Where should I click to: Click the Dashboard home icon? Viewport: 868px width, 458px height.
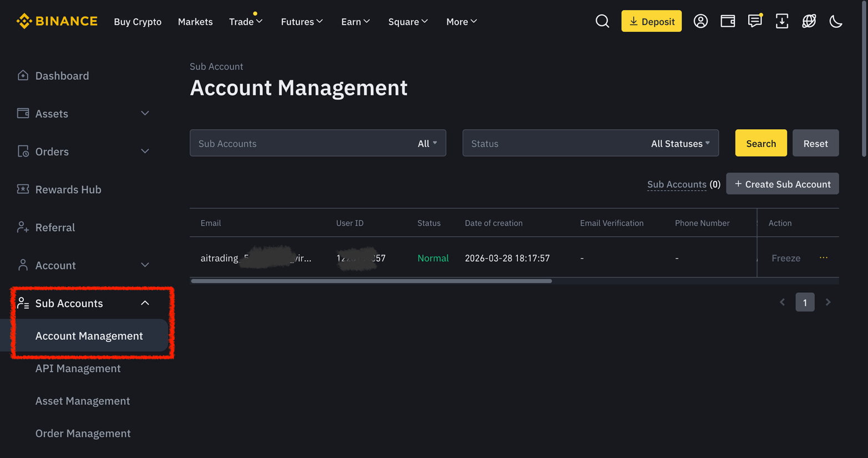23,75
